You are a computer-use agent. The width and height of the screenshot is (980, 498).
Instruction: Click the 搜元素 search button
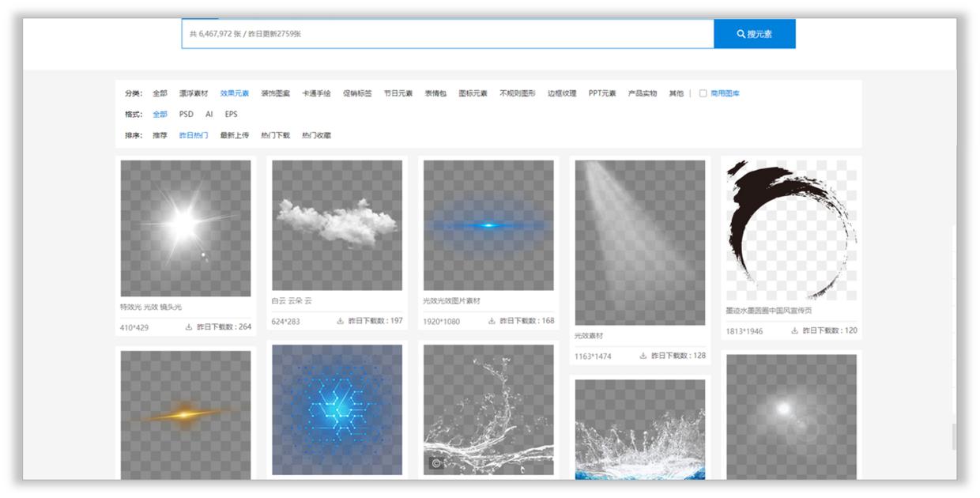(x=756, y=34)
